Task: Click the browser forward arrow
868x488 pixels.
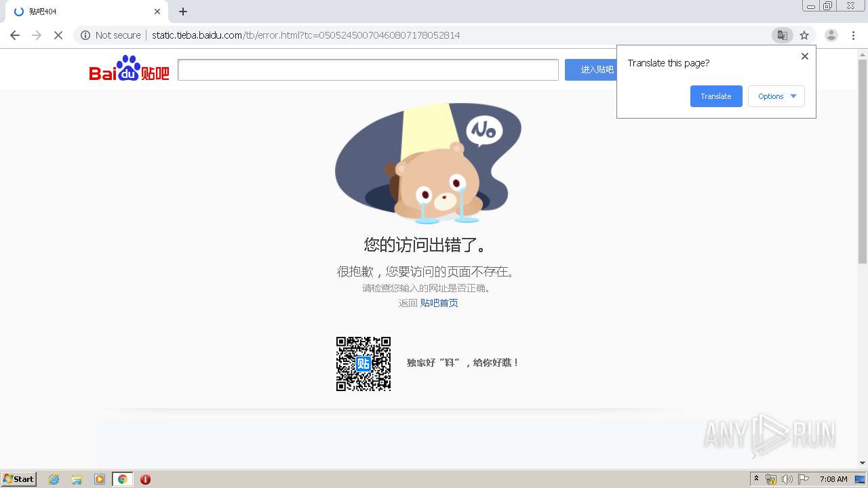Action: [37, 35]
